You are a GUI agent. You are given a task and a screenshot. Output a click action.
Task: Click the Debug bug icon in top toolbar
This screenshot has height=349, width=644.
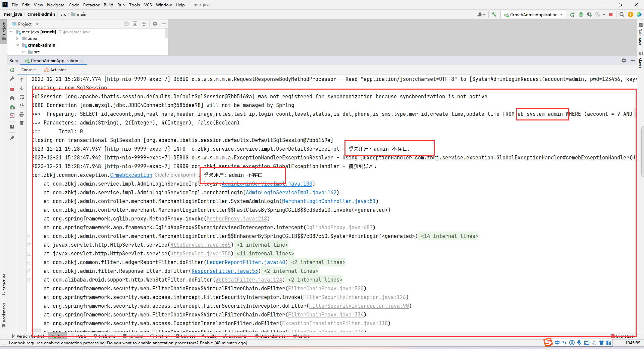[x=581, y=14]
